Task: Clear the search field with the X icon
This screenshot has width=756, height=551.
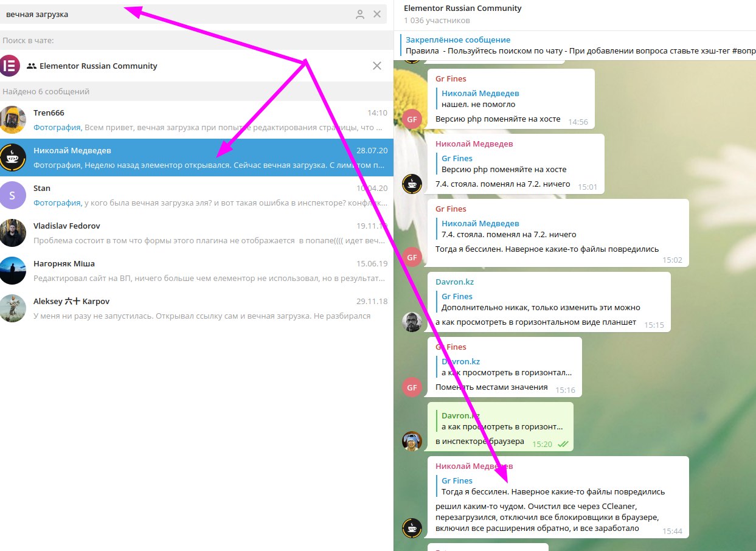Action: click(x=377, y=14)
